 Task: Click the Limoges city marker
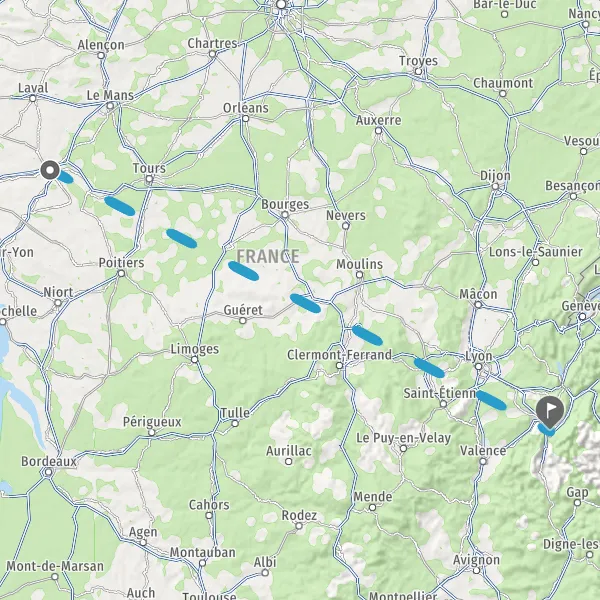[194, 359]
